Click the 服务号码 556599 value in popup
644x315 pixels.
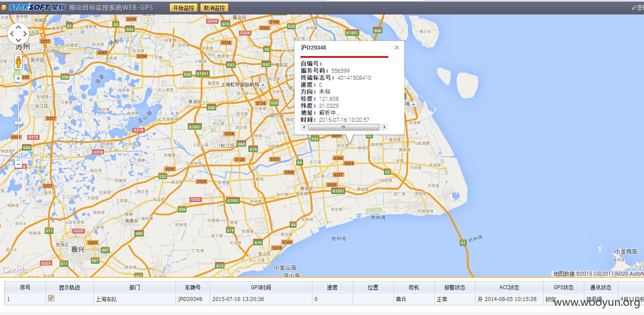coord(340,71)
